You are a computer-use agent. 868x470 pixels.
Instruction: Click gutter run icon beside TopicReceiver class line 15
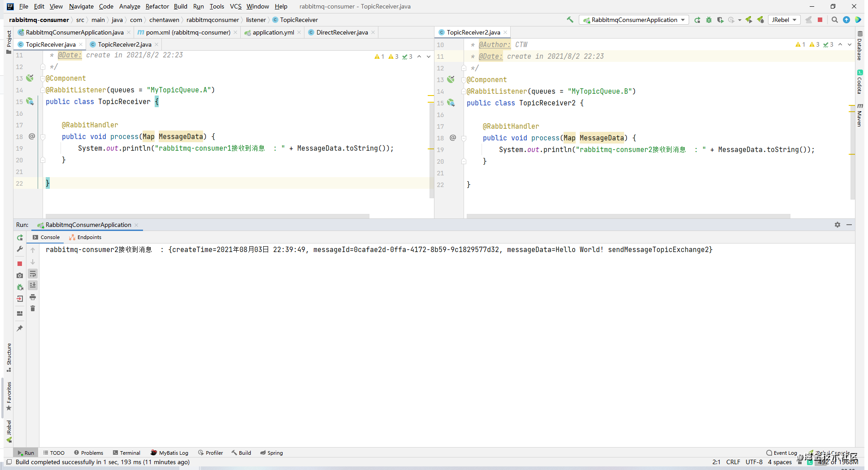(x=30, y=101)
